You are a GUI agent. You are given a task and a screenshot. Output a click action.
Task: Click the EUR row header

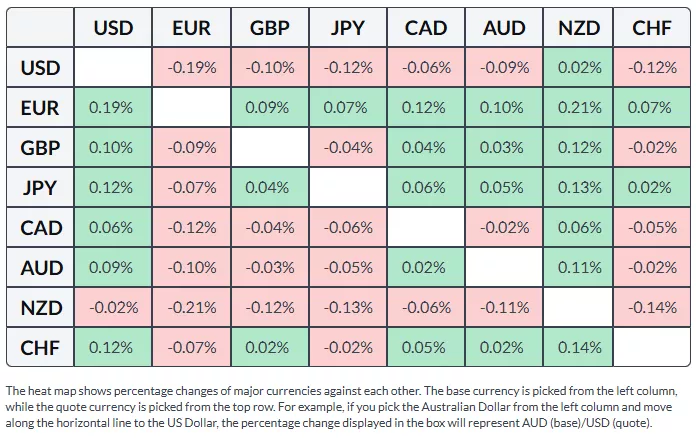pos(41,108)
